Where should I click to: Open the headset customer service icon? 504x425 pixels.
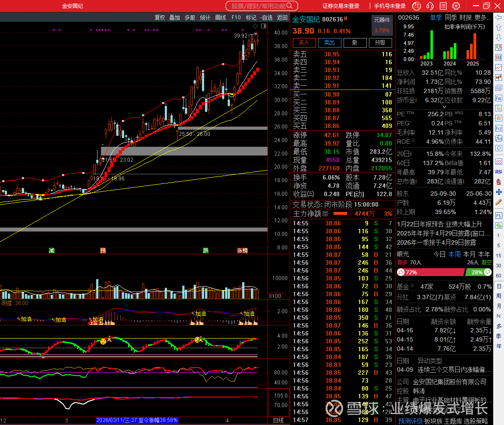click(430, 6)
